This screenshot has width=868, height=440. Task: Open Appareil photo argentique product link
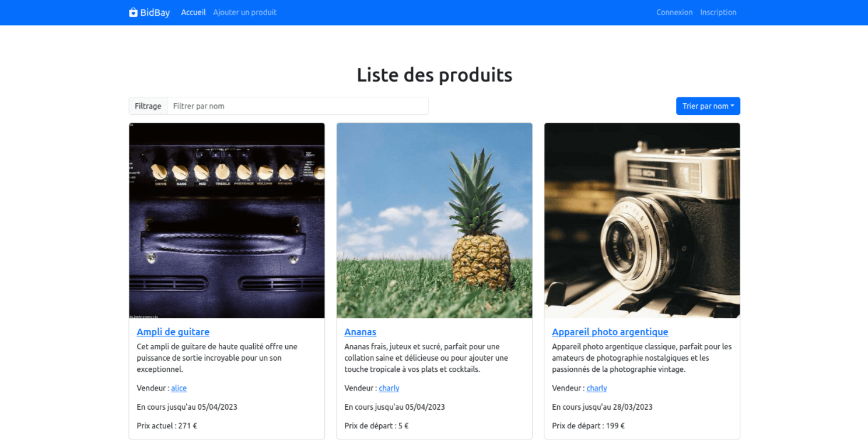pos(610,332)
